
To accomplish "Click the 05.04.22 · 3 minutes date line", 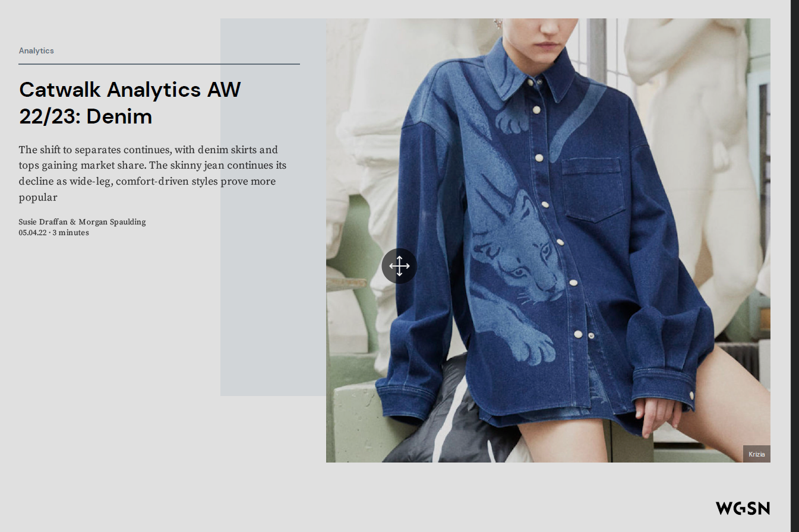I will [53, 233].
